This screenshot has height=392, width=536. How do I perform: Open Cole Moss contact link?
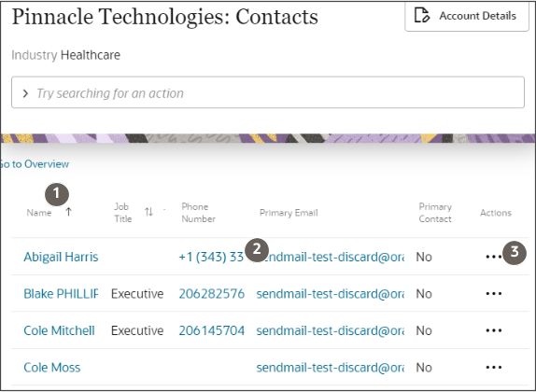point(52,368)
